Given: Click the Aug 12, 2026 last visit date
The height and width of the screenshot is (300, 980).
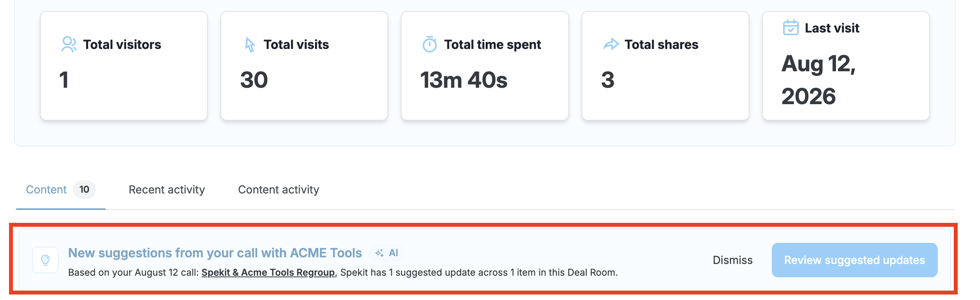Looking at the screenshot, I should tap(818, 80).
